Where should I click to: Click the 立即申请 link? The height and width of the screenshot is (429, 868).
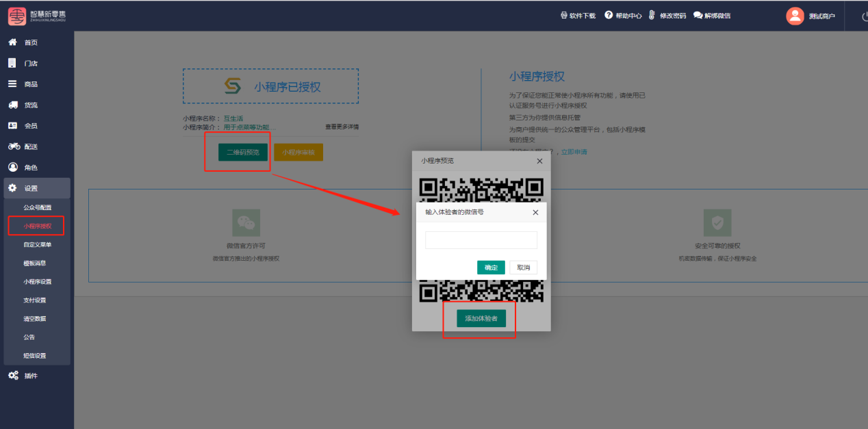(x=574, y=152)
